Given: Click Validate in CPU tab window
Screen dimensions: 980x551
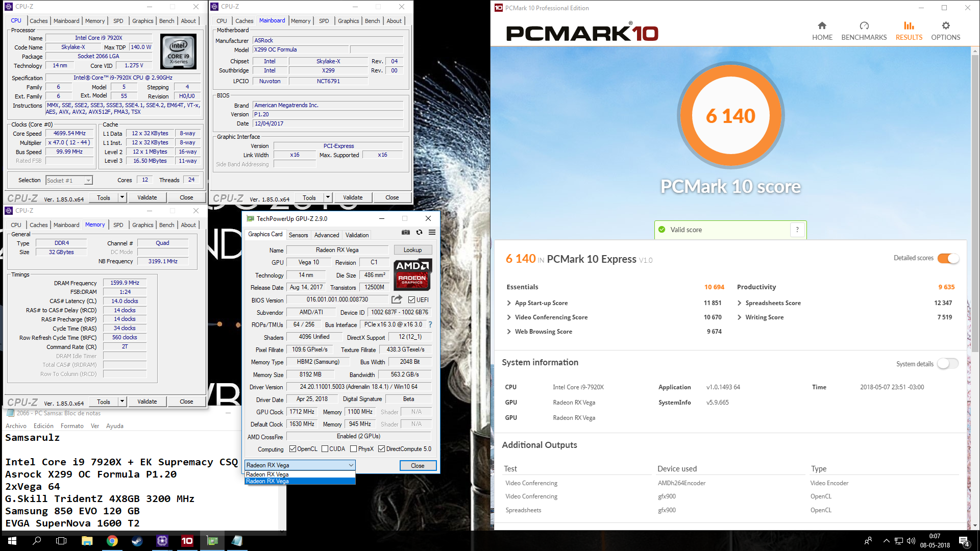Looking at the screenshot, I should 147,197.
